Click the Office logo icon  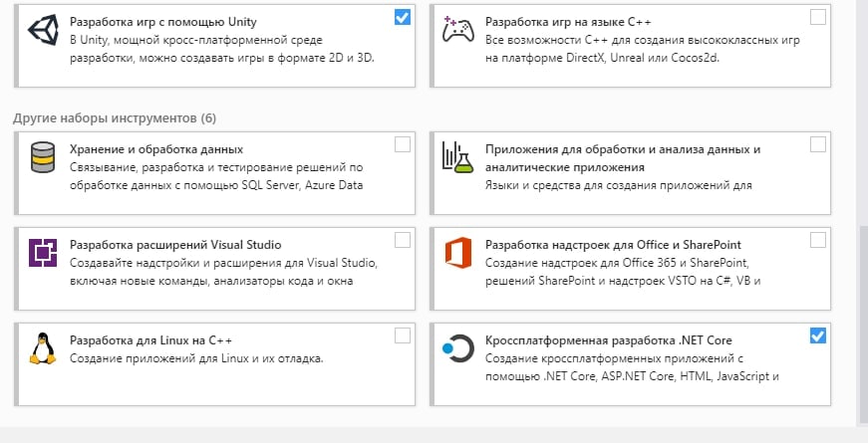coord(456,255)
